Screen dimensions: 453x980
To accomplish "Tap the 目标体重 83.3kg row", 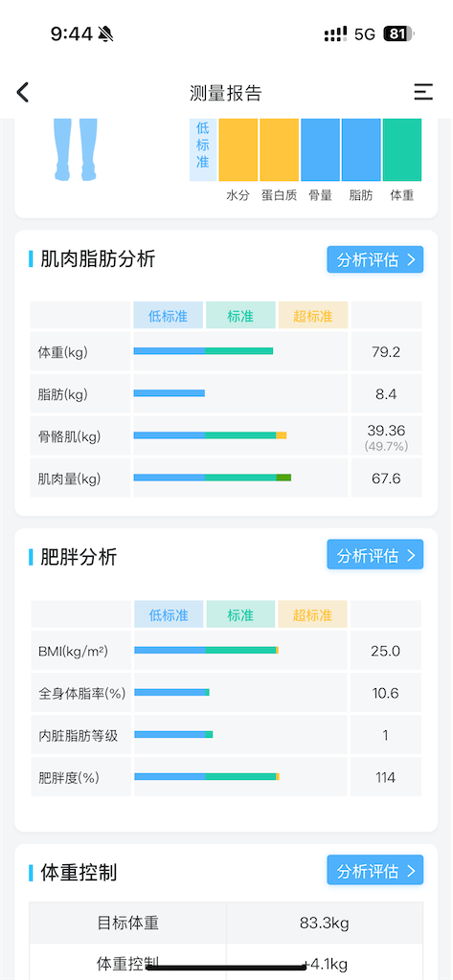I will click(226, 924).
